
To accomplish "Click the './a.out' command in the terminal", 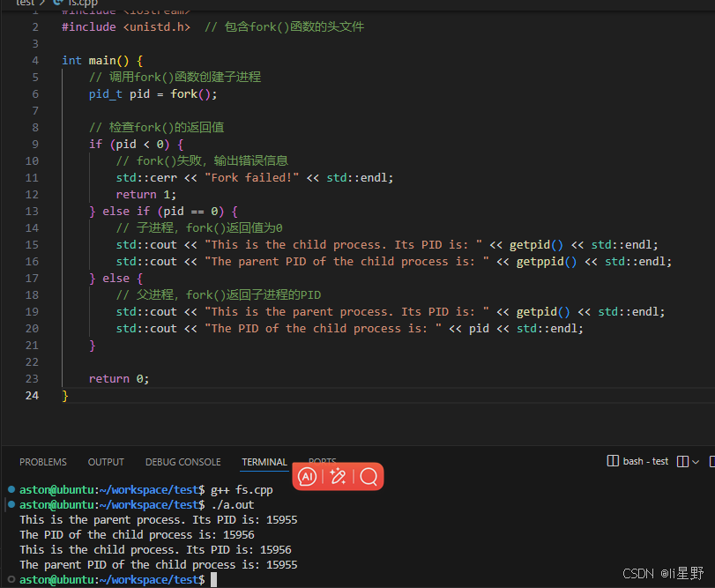I will 233,505.
